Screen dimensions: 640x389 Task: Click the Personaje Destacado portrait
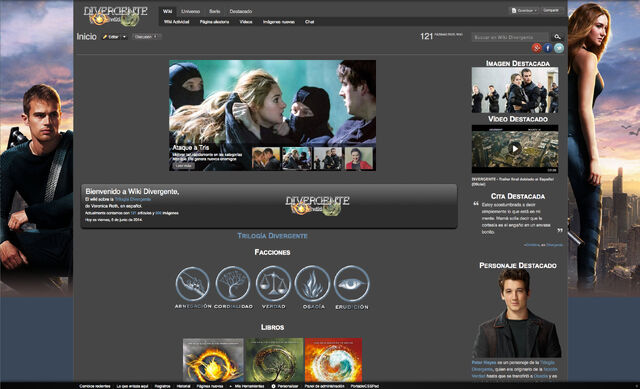point(517,314)
